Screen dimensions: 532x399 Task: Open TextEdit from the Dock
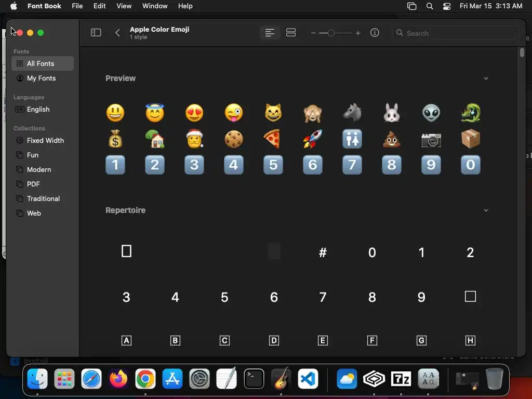(227, 379)
